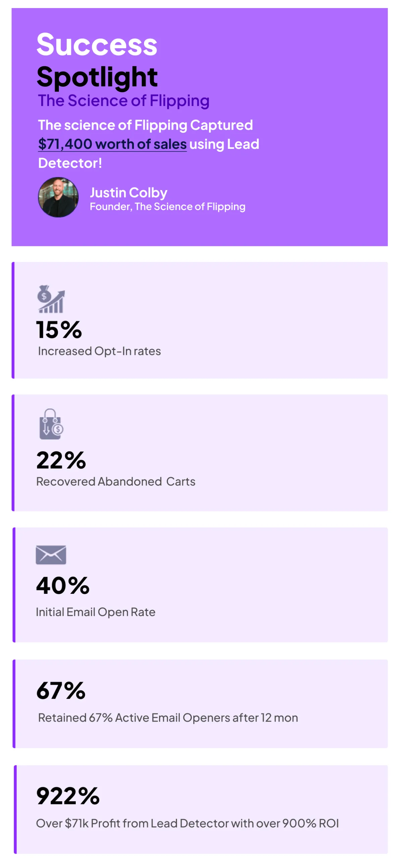Screen dimensions: 402x868
Task: Click Founder, The Science of Flipping caption
Action: pyautogui.click(x=167, y=207)
